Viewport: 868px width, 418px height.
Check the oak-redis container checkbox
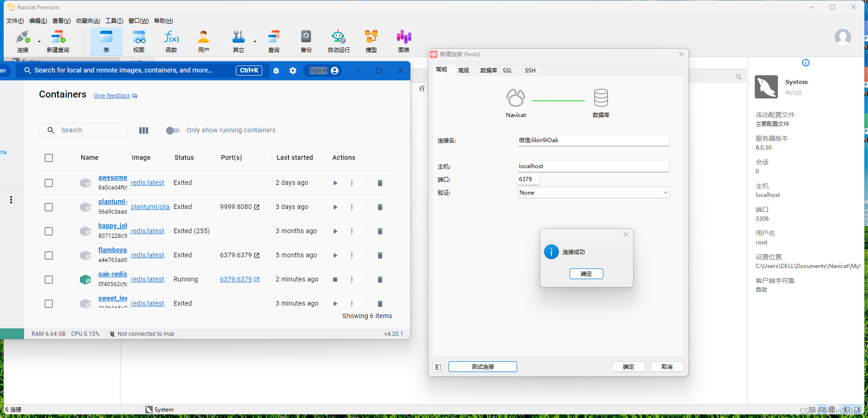(x=49, y=280)
